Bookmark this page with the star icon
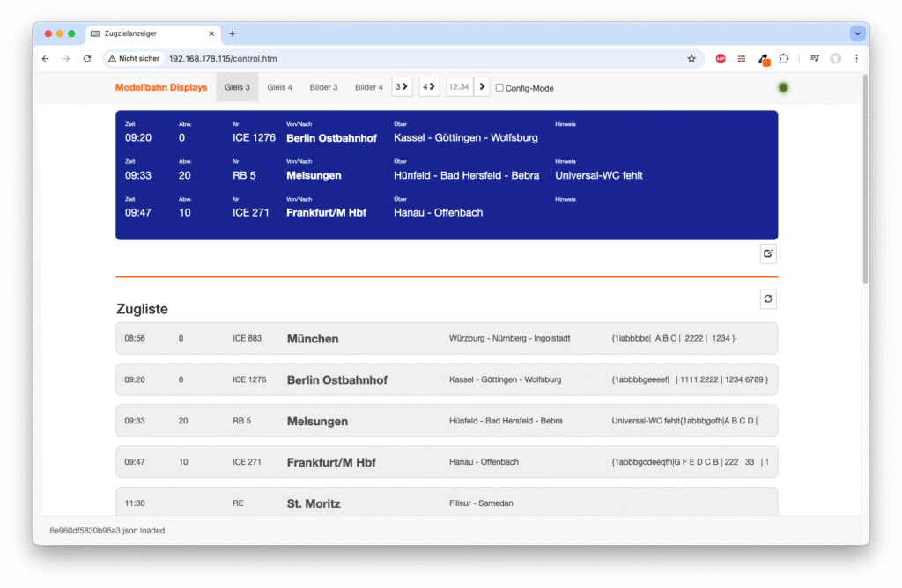This screenshot has height=588, width=902. point(691,59)
